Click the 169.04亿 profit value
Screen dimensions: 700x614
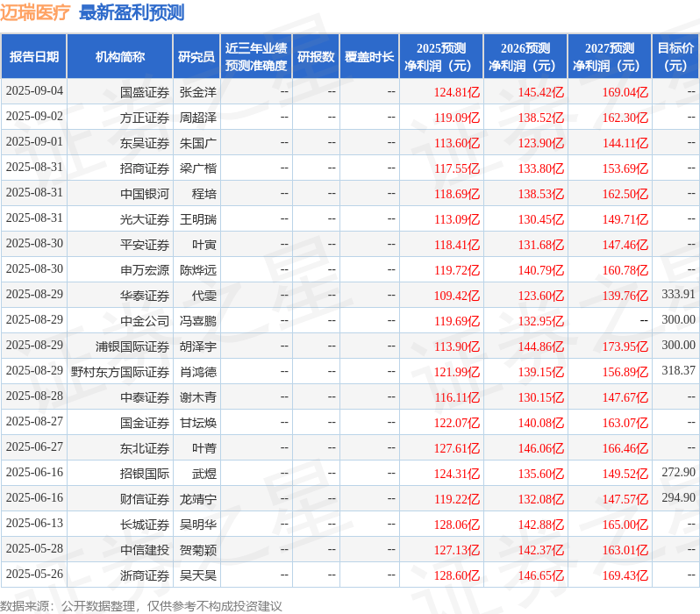point(625,92)
